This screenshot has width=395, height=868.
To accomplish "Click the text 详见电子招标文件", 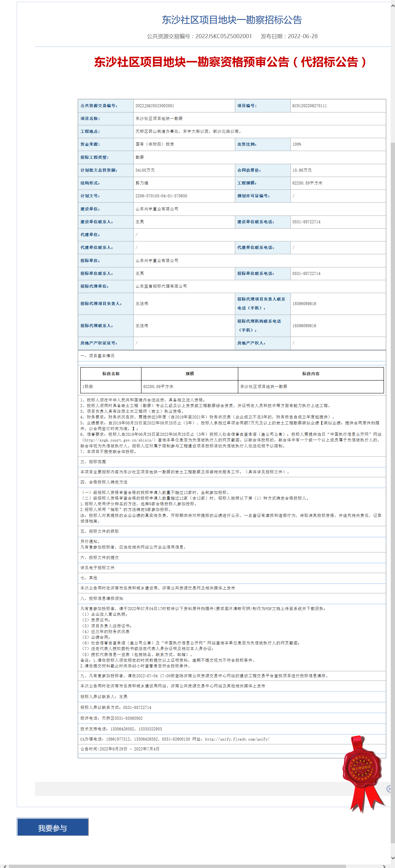I will (x=97, y=568).
